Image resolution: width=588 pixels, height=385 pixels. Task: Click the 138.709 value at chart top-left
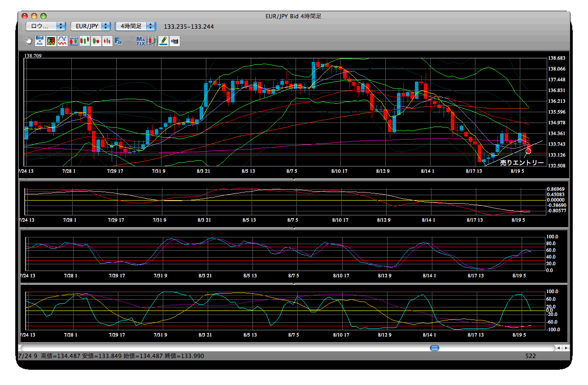click(x=34, y=56)
